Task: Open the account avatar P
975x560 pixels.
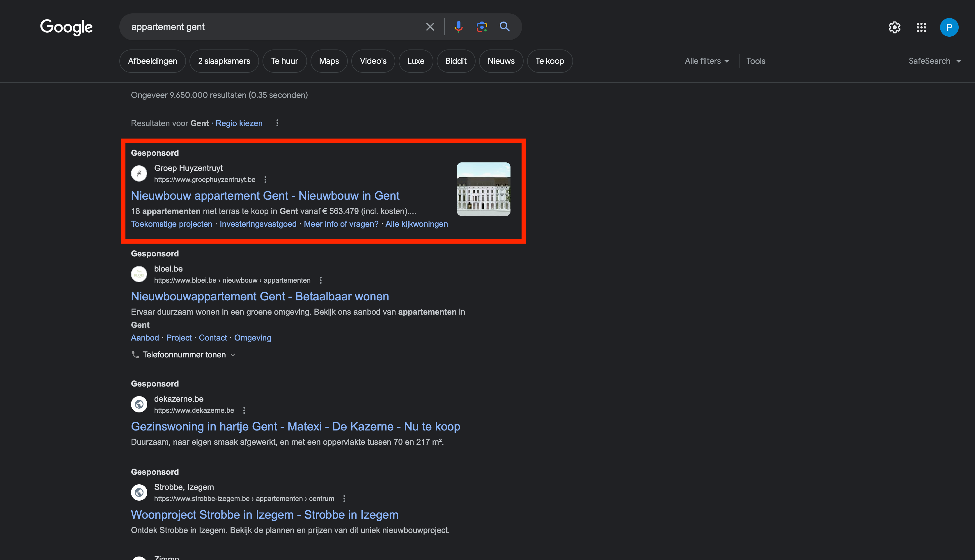Action: pos(949,27)
